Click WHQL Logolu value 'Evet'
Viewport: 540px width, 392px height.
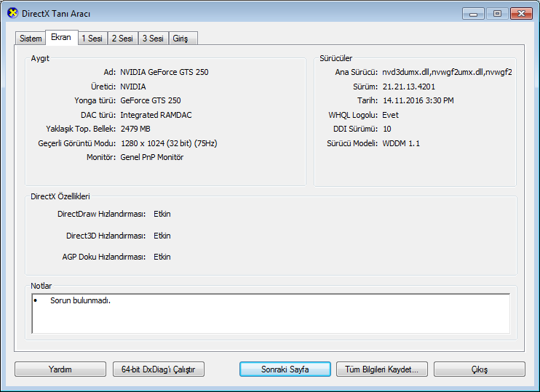point(390,115)
